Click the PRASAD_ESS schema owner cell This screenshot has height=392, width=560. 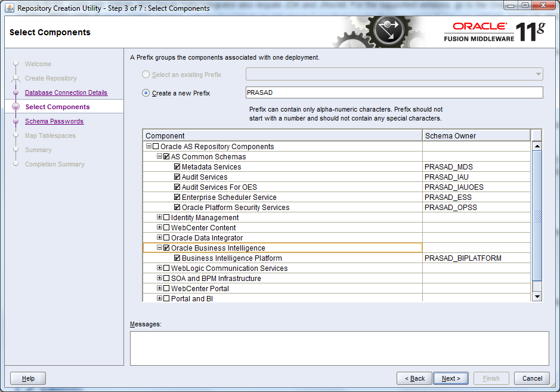(476, 197)
